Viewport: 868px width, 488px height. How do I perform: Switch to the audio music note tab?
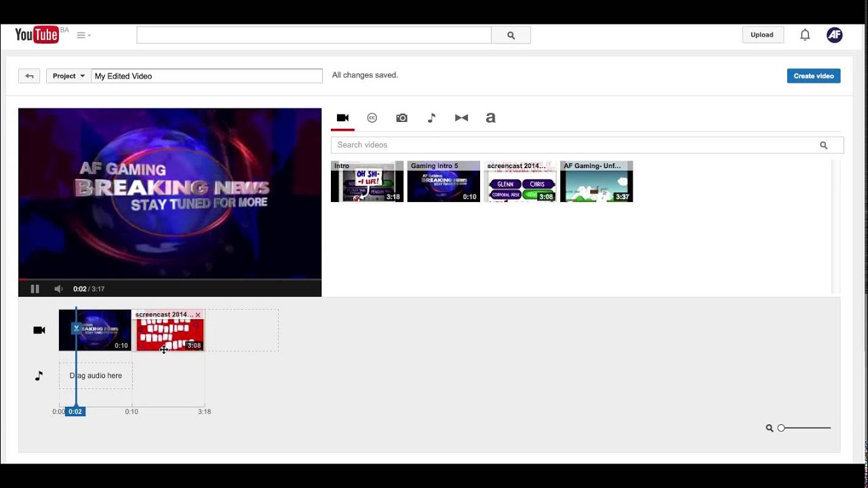pyautogui.click(x=431, y=118)
